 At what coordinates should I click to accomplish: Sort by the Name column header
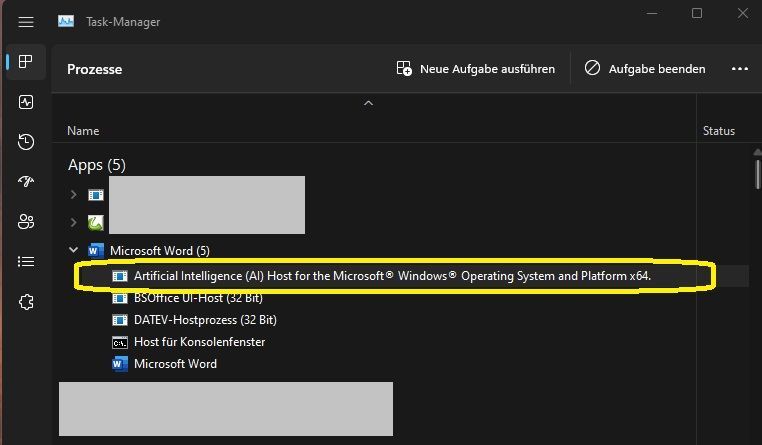pyautogui.click(x=83, y=131)
